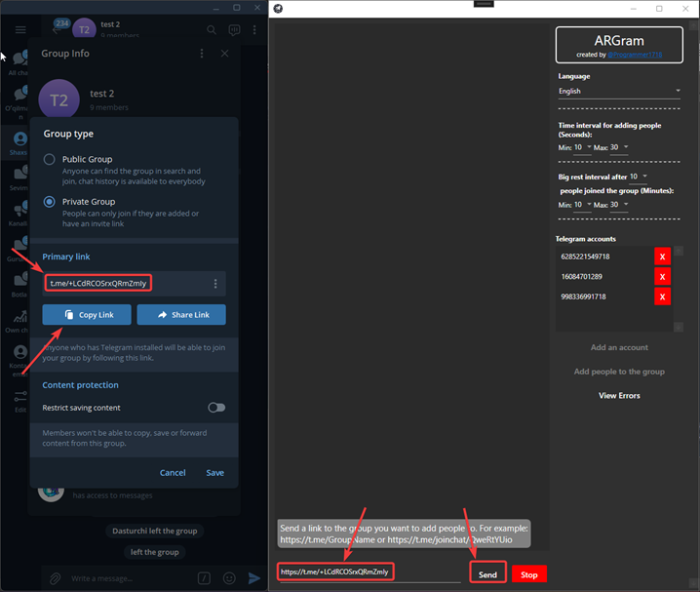The width and height of the screenshot is (700, 592).
Task: Open Big rest interval after count dropdown
Action: [x=639, y=177]
